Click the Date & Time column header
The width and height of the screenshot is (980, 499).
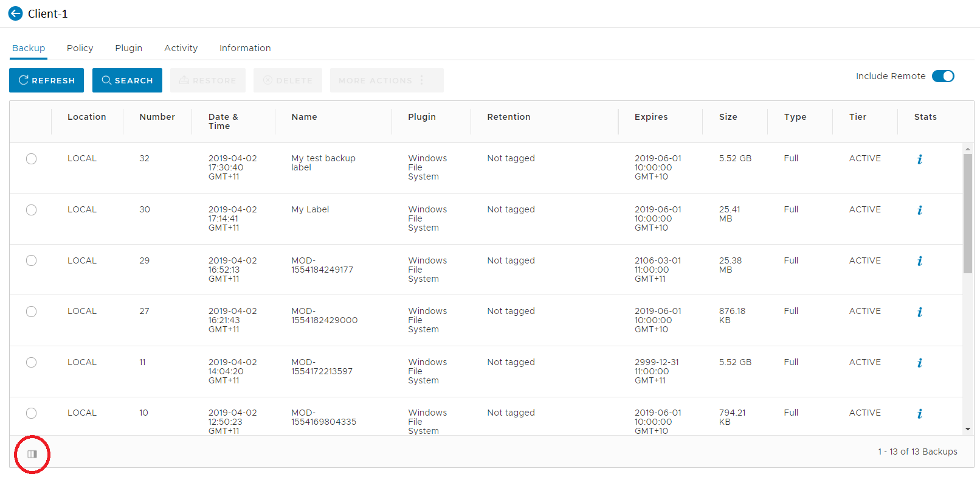(223, 121)
